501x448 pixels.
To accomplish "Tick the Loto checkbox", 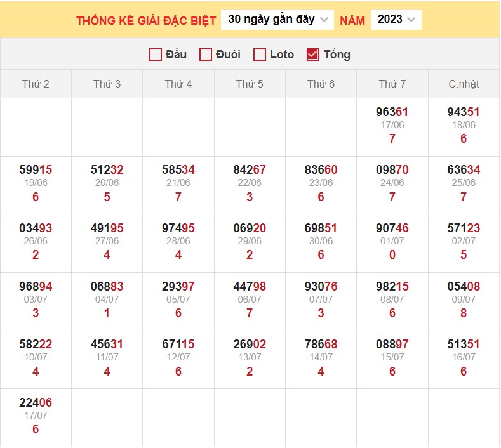I will 260,55.
